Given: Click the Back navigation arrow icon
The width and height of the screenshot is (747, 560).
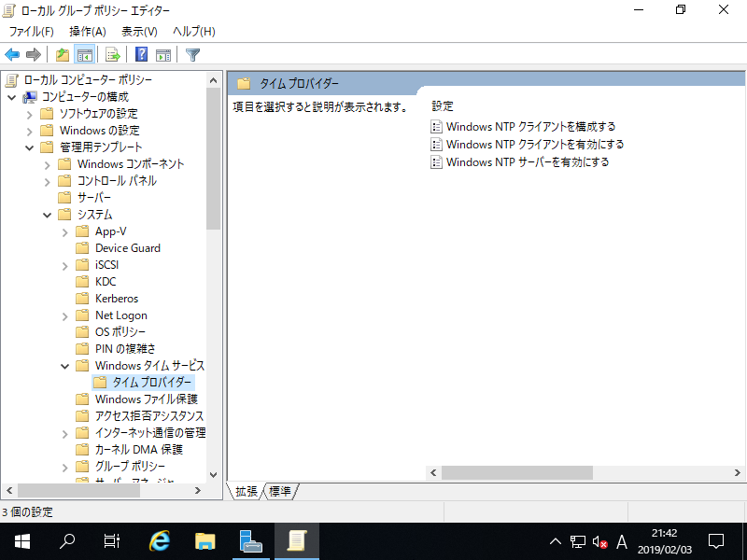Looking at the screenshot, I should tap(11, 54).
